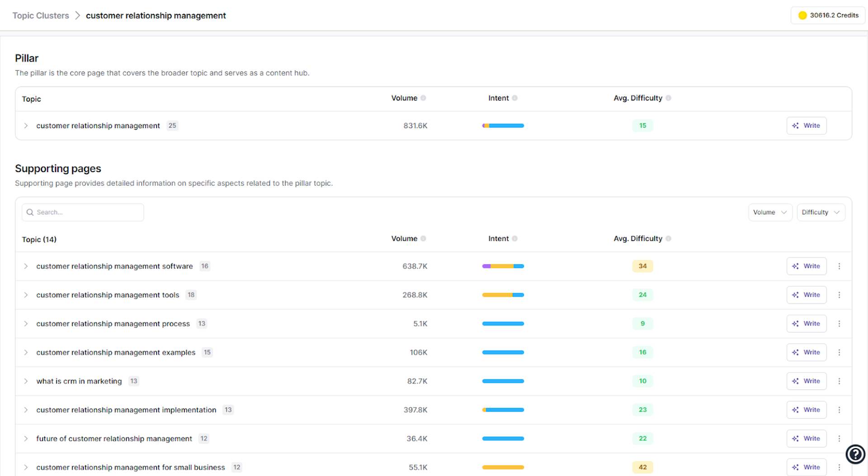The height and width of the screenshot is (476, 868).
Task: Expand the pillar customer relationship management row
Action: pyautogui.click(x=26, y=126)
